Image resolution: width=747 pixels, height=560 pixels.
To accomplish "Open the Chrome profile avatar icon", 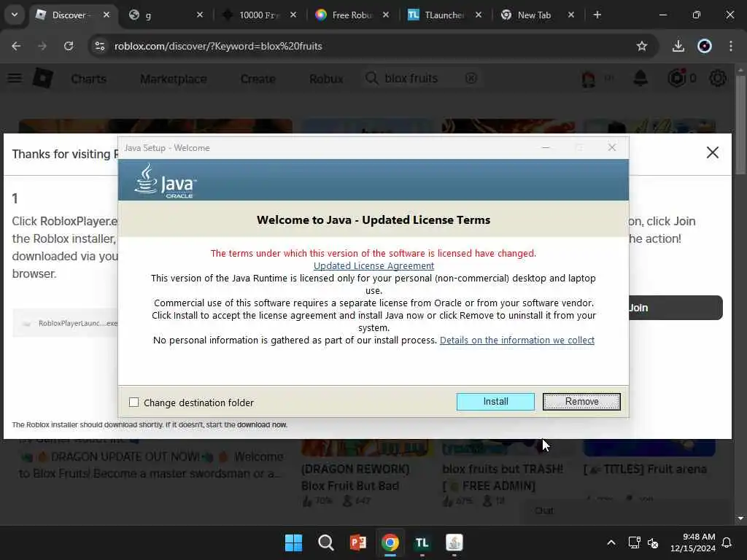I will point(705,46).
